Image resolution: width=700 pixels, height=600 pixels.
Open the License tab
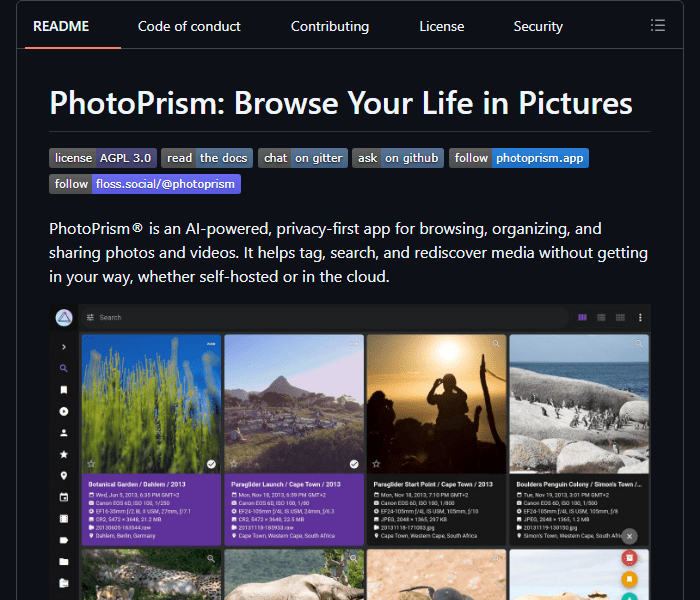coord(442,26)
